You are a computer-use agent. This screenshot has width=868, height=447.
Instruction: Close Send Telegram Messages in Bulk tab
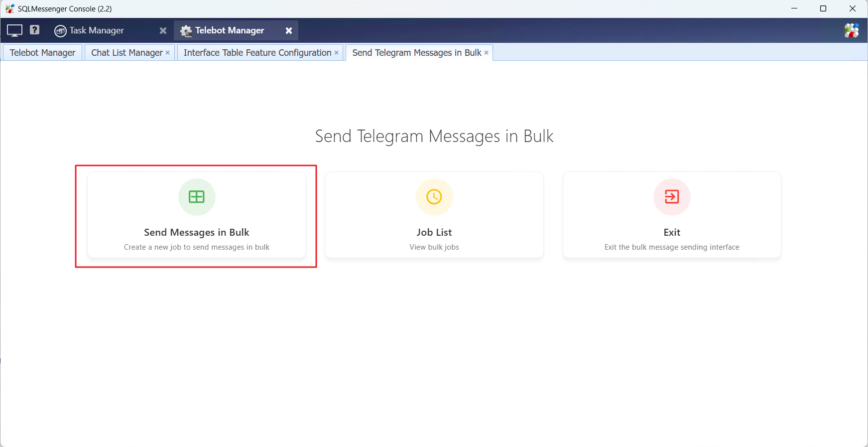tap(487, 53)
